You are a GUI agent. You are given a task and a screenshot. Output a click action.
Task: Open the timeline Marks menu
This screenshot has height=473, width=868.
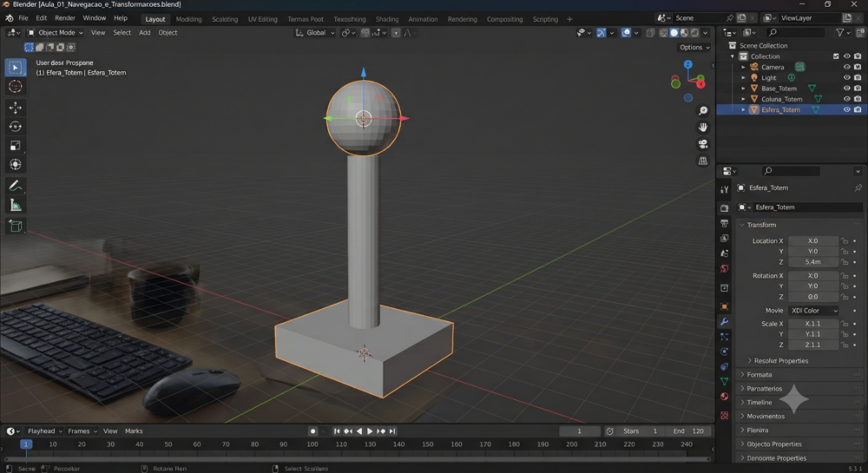(x=134, y=431)
